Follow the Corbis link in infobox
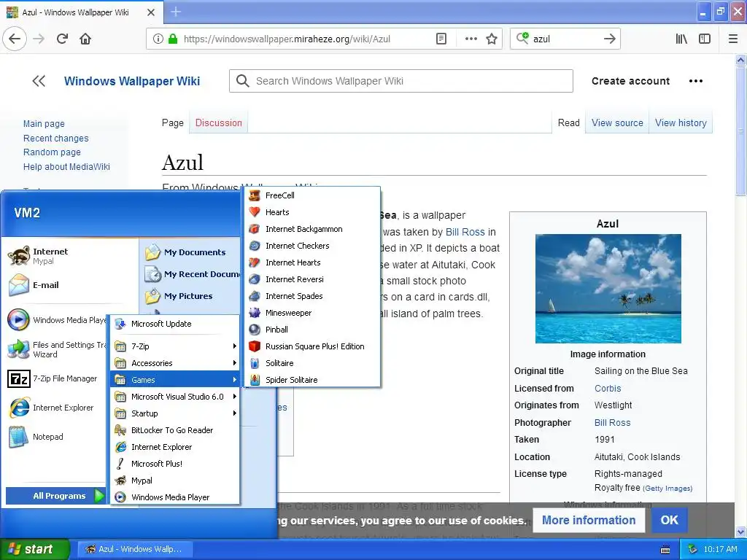The image size is (747, 560). click(x=608, y=388)
